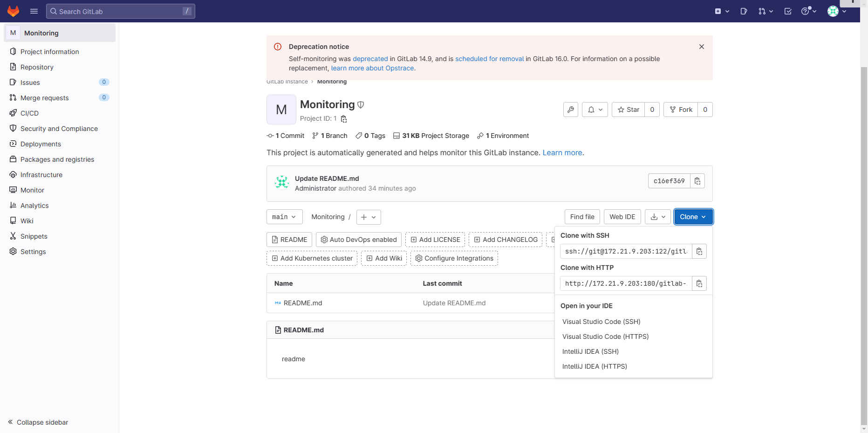Click the Search GitLab input field
Screen dimensions: 868x433
pos(121,11)
